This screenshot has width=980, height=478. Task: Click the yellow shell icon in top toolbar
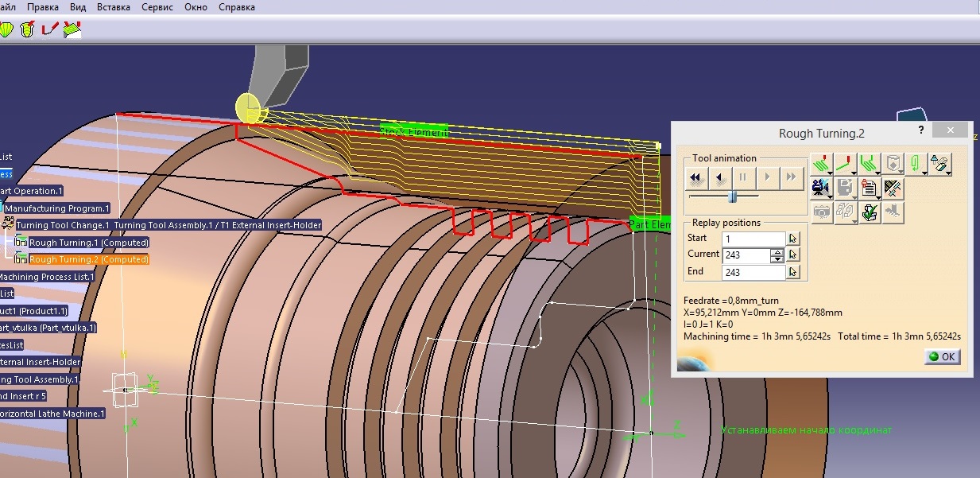7,29
